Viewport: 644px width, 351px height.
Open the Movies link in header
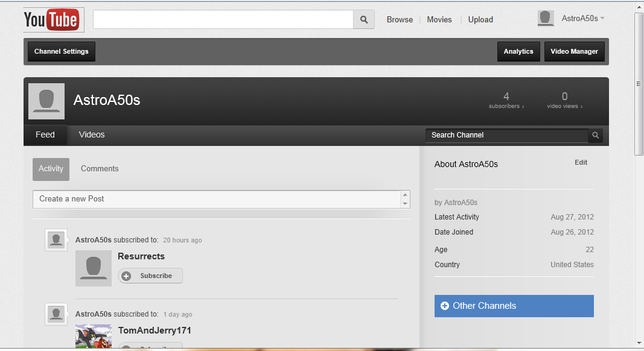(439, 20)
